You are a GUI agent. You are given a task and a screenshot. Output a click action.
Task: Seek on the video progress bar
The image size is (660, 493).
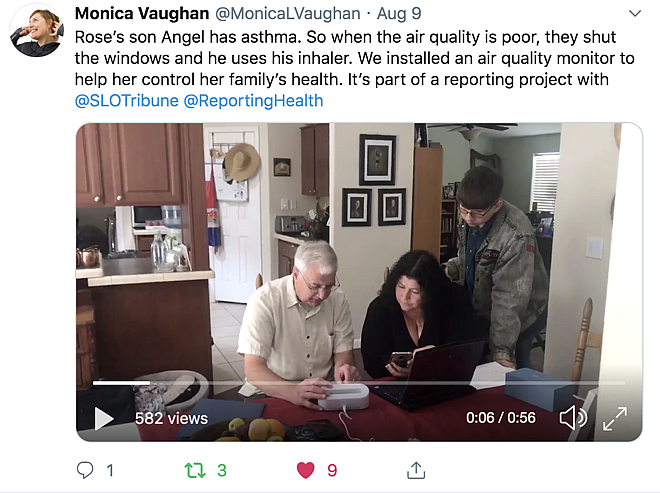359,383
